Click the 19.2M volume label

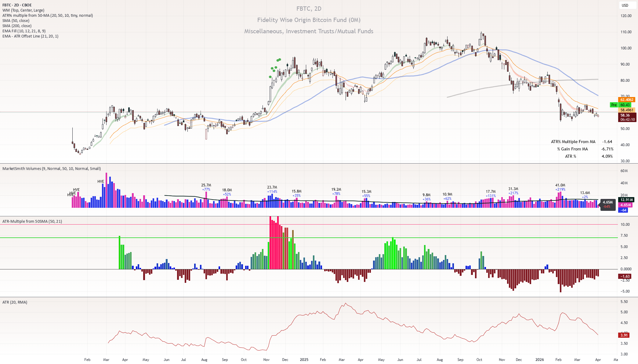(336, 189)
